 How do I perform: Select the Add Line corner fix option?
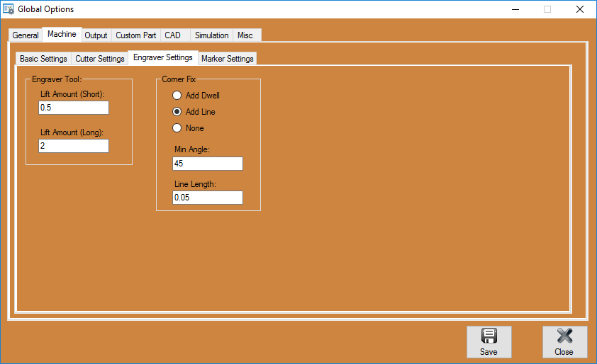point(177,112)
